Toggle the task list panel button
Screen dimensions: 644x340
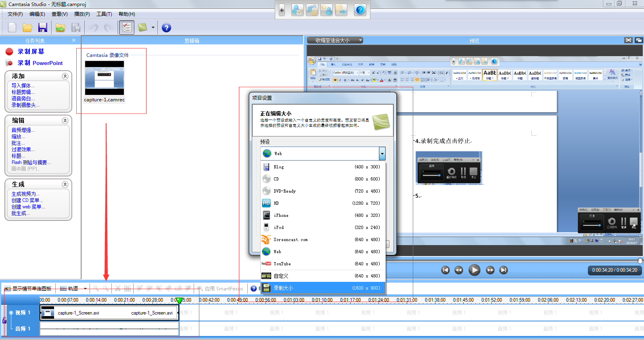[x=127, y=27]
